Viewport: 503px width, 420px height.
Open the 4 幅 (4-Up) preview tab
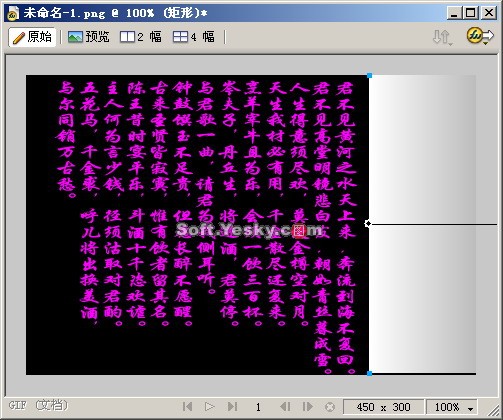194,37
